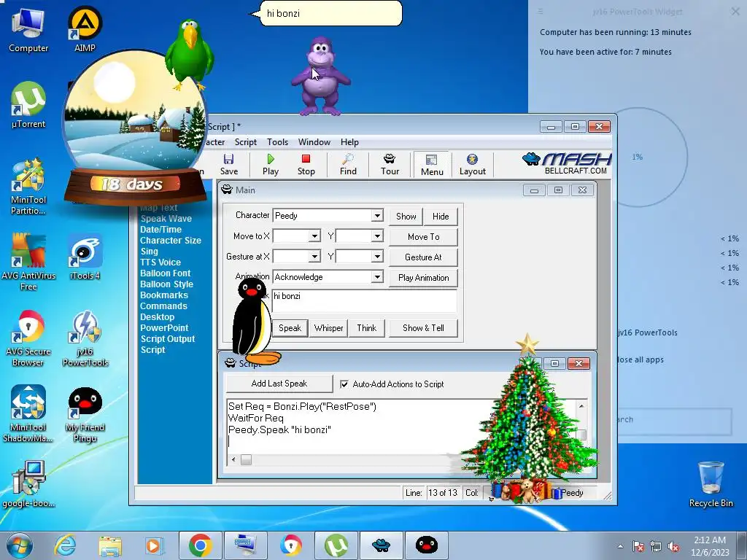Open the google-boo... installer icon
This screenshot has height=560, width=747.
[x=28, y=484]
